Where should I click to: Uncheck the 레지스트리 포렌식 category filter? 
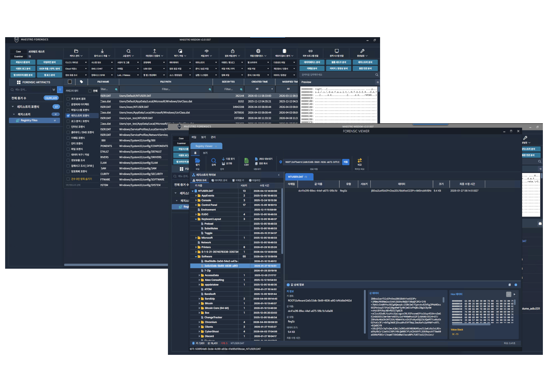pos(68,116)
